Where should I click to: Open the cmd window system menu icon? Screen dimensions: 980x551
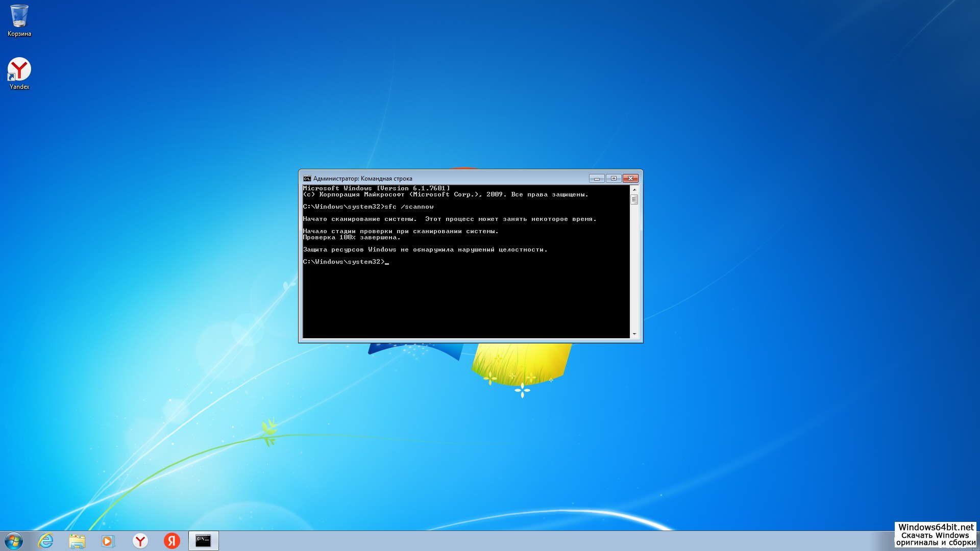click(307, 179)
